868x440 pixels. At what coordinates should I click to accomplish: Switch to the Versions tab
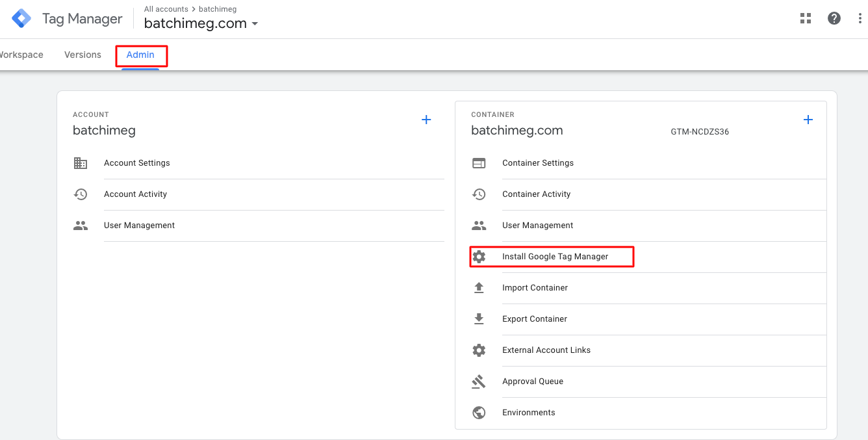(83, 55)
